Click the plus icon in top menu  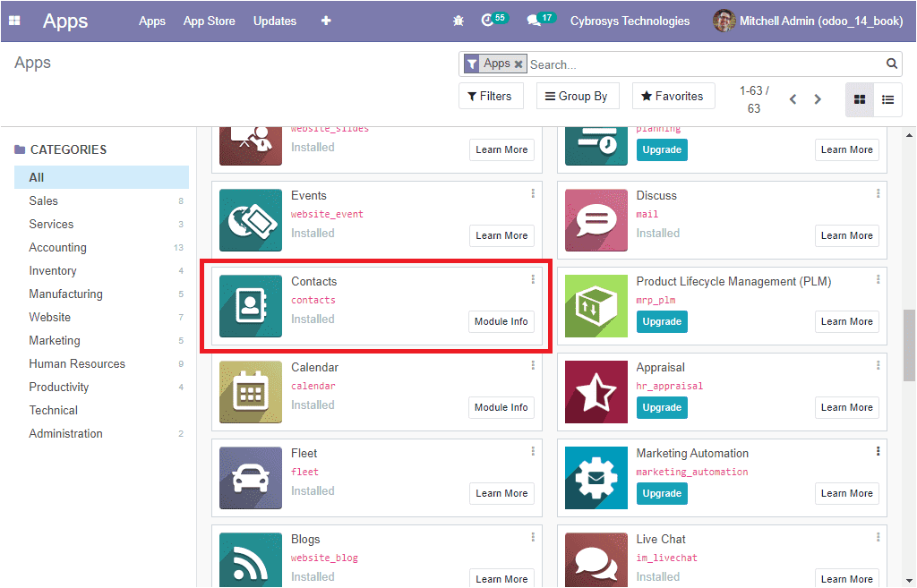326,21
